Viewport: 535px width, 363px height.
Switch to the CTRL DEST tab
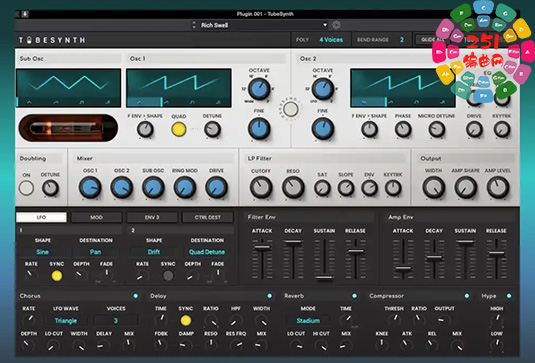tap(207, 217)
